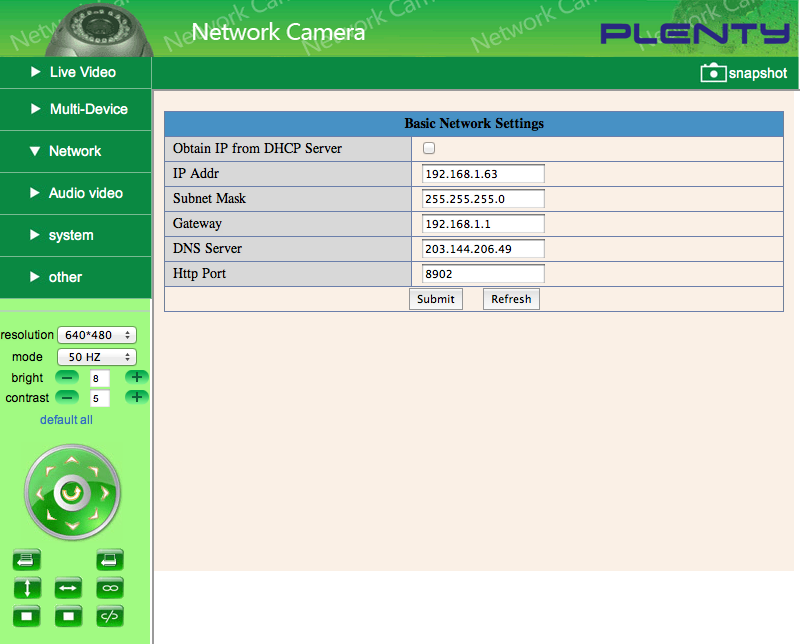Image resolution: width=800 pixels, height=644 pixels.
Task: Increase contrast with plus button
Action: 137,397
